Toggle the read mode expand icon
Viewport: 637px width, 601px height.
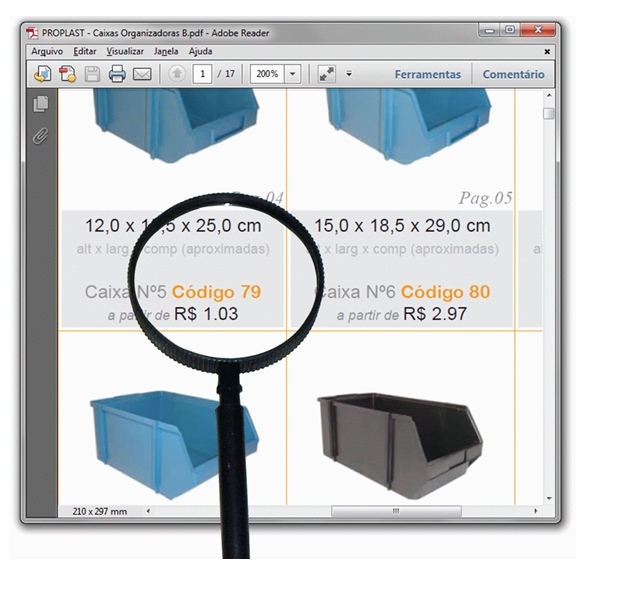point(327,74)
